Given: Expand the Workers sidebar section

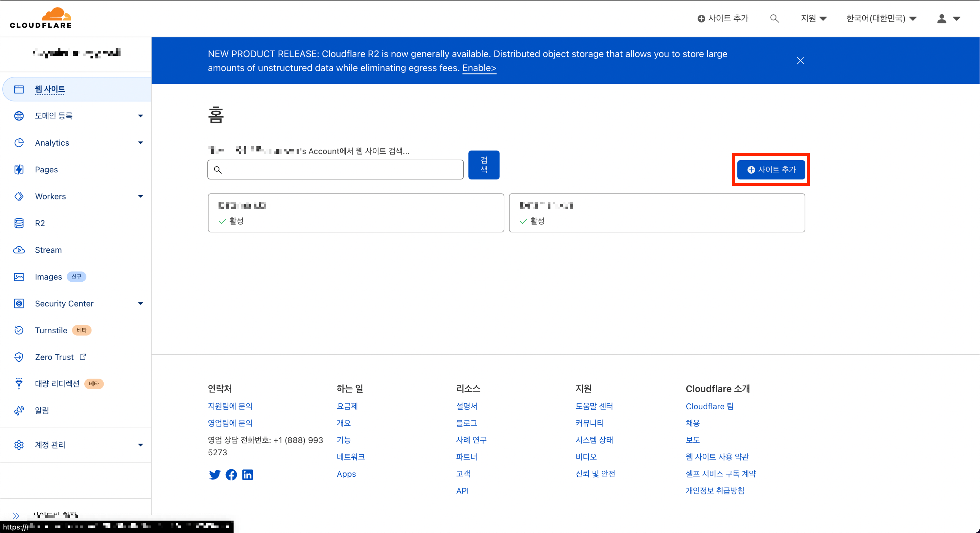Looking at the screenshot, I should point(140,196).
